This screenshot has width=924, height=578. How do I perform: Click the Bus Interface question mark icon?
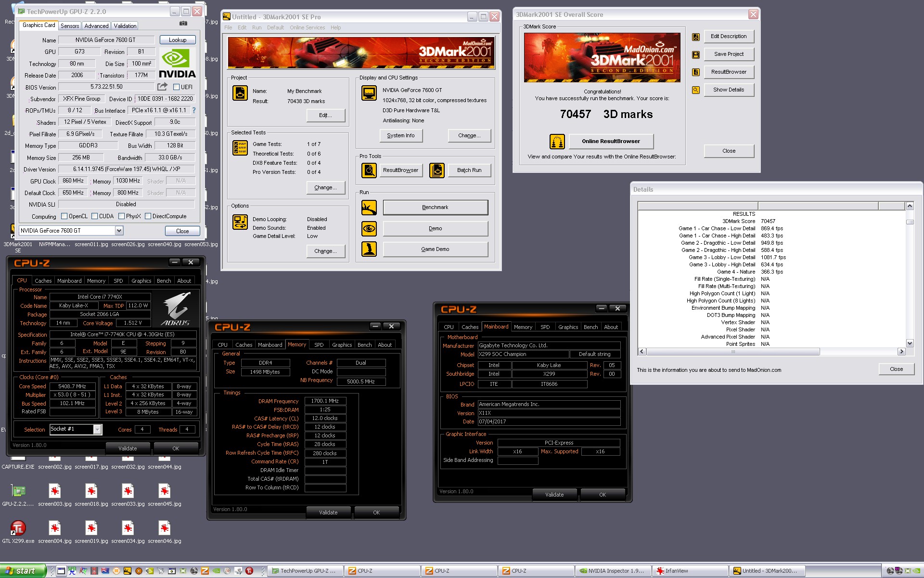pyautogui.click(x=194, y=110)
